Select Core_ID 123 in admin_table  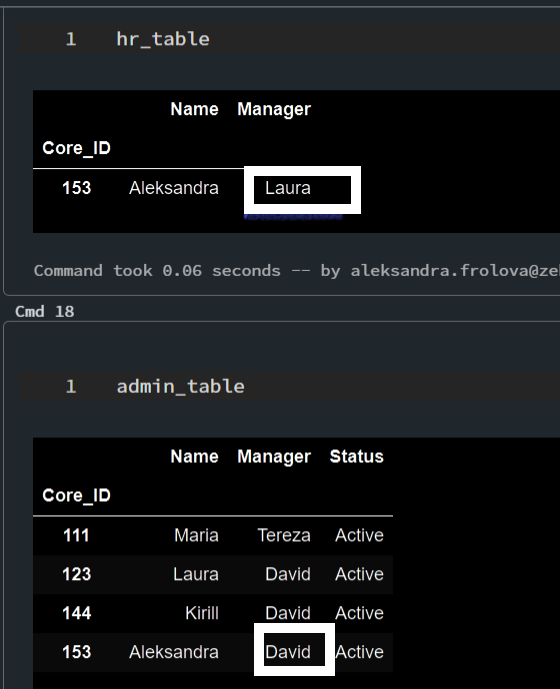pyautogui.click(x=76, y=574)
